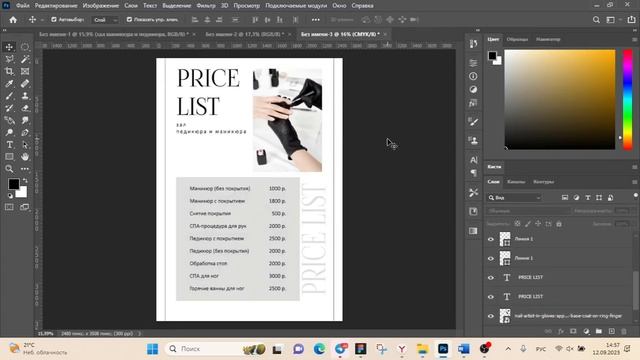Select the Eraser tool
This screenshot has width=640, height=360.
25,108
